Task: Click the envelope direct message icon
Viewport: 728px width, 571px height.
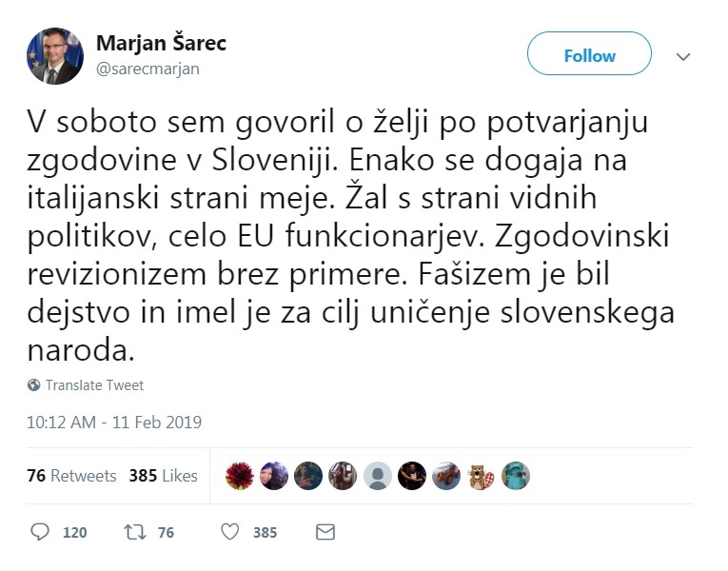Action: [x=325, y=532]
